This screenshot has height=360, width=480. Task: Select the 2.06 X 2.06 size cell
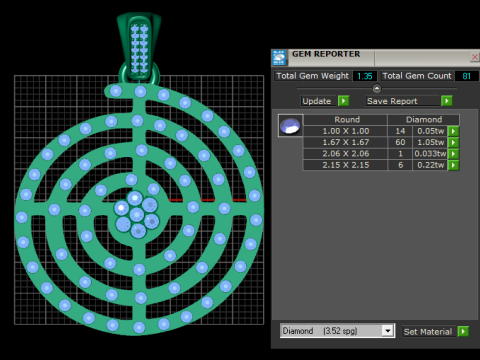point(346,154)
